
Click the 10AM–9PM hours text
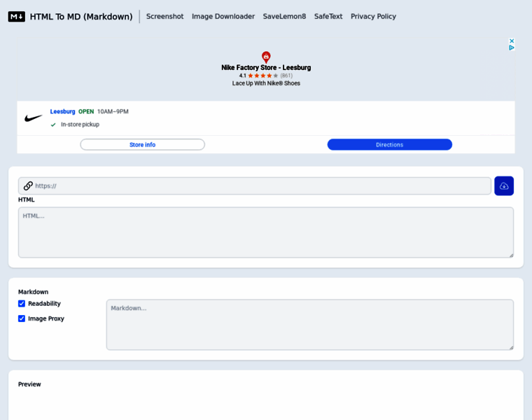point(113,111)
